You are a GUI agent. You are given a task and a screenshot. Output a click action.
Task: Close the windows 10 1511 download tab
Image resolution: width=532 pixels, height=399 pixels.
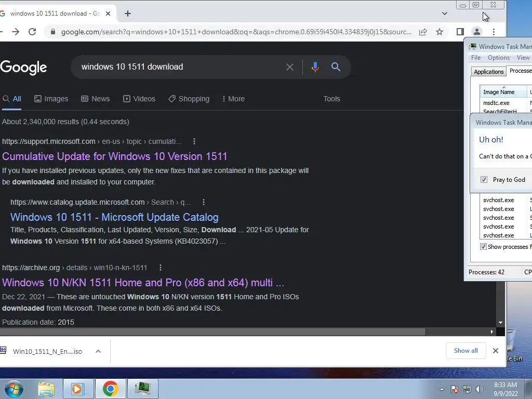tap(108, 14)
